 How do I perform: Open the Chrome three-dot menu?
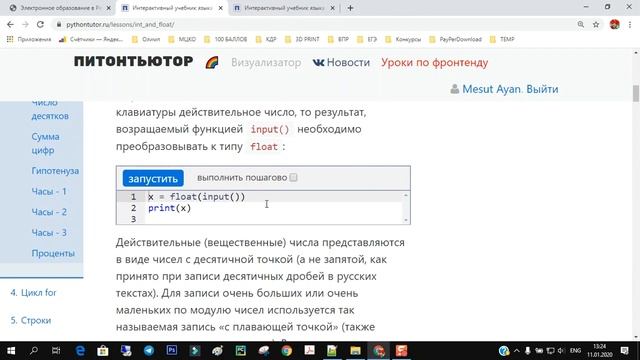click(630, 24)
